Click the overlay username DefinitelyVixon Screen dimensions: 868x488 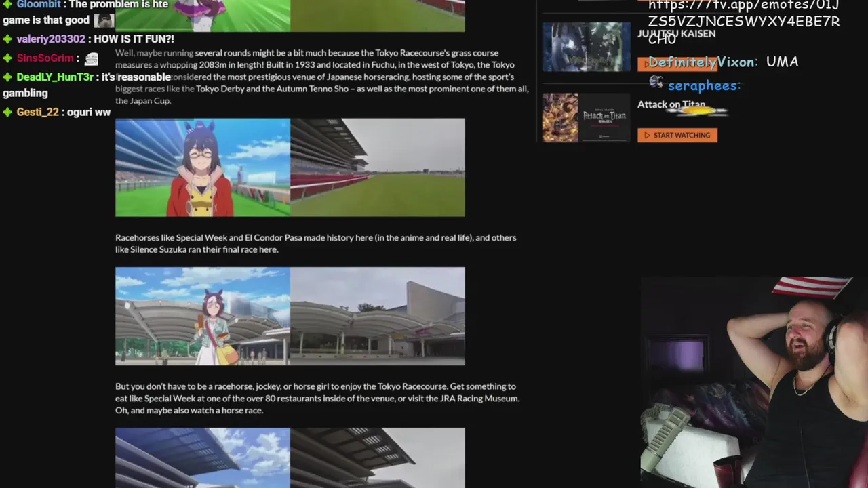pos(702,62)
